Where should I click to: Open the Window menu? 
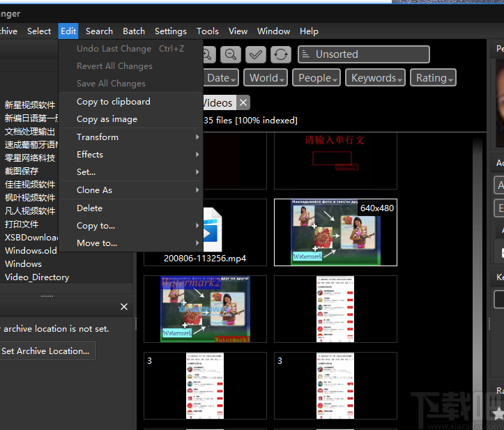point(273,31)
